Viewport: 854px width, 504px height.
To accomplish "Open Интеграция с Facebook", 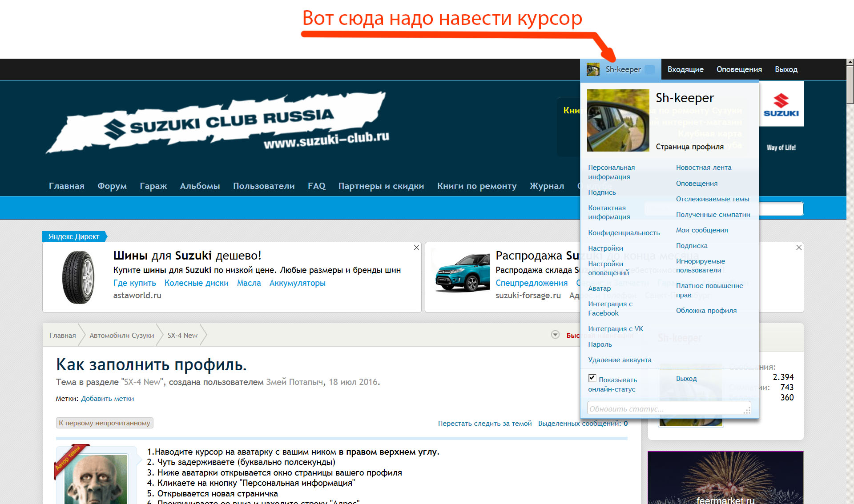I will pos(610,308).
